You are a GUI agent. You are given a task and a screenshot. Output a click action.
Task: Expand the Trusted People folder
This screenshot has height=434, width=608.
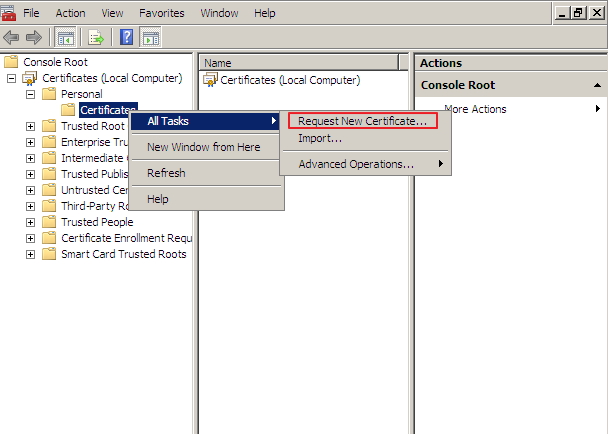[30, 222]
